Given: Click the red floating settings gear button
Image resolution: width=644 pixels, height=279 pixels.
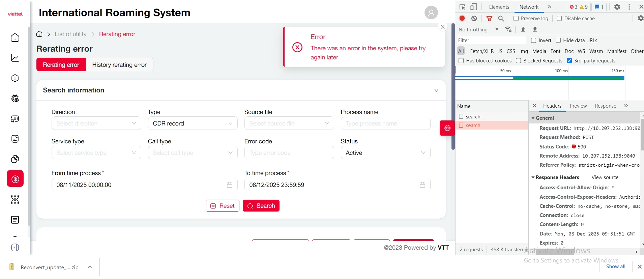Looking at the screenshot, I should (447, 128).
